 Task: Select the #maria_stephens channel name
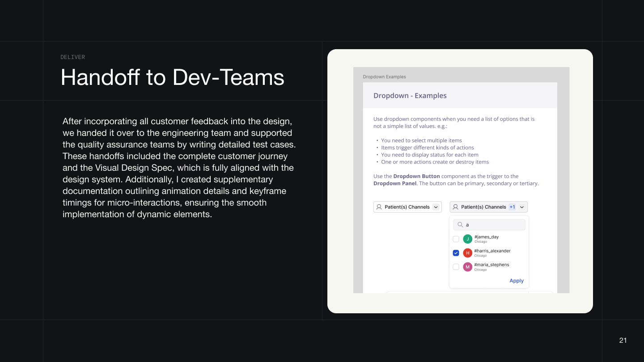click(x=491, y=265)
